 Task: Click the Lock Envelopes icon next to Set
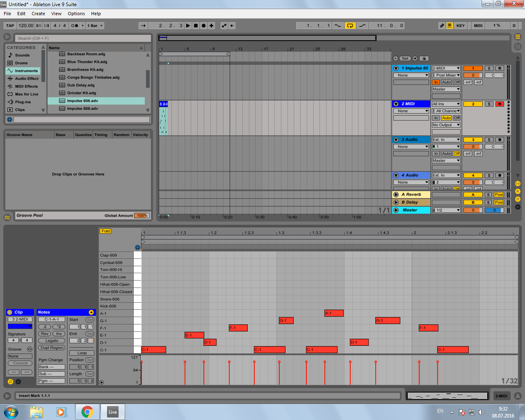[x=424, y=58]
